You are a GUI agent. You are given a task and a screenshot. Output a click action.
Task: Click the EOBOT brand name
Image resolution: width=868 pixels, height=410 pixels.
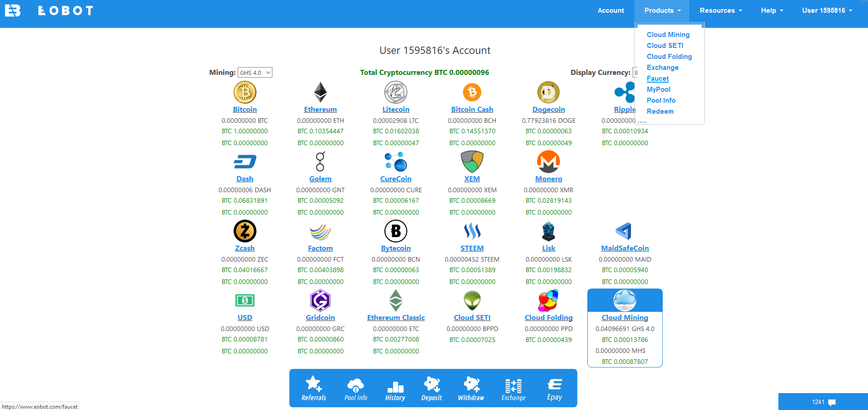click(x=66, y=11)
